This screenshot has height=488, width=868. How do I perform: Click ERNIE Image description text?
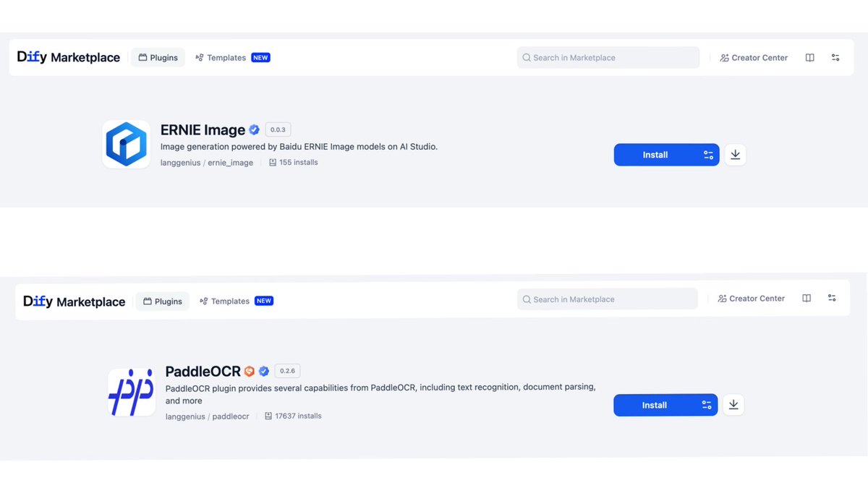pos(299,147)
